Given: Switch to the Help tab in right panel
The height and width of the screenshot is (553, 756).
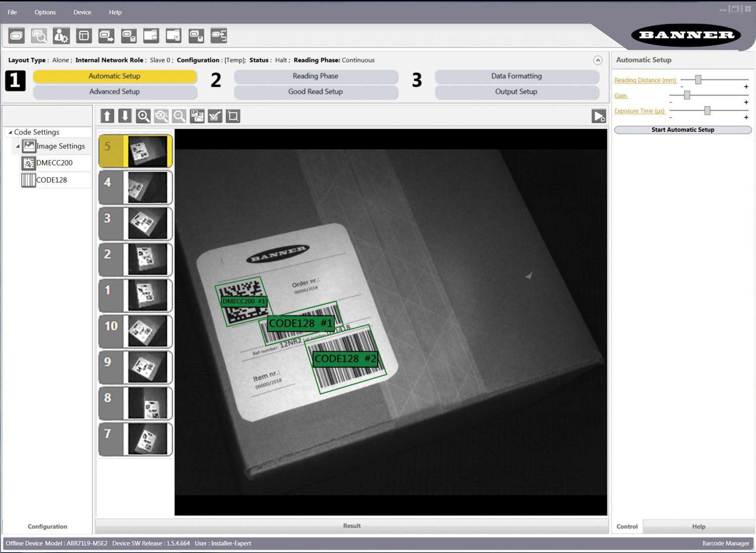Looking at the screenshot, I should (699, 526).
